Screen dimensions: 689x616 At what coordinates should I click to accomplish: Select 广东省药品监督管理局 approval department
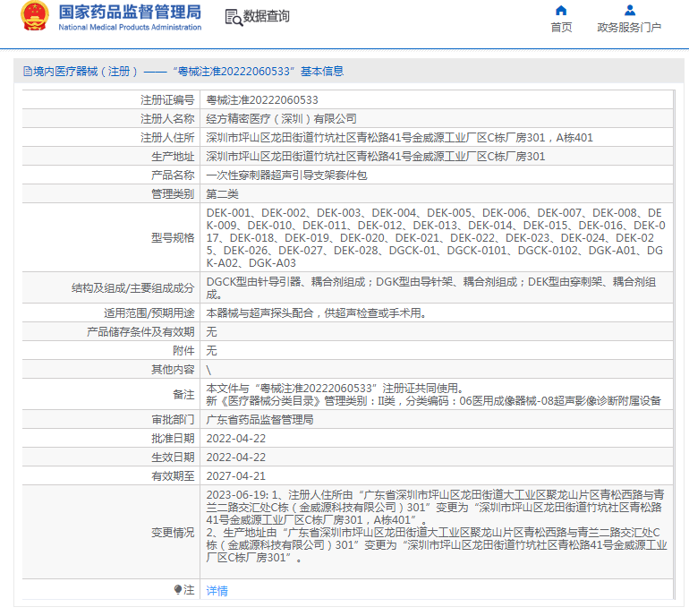tap(259, 420)
